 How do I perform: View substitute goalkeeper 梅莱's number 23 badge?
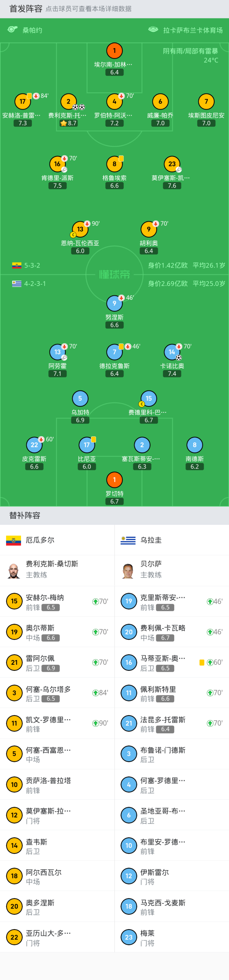(x=128, y=937)
